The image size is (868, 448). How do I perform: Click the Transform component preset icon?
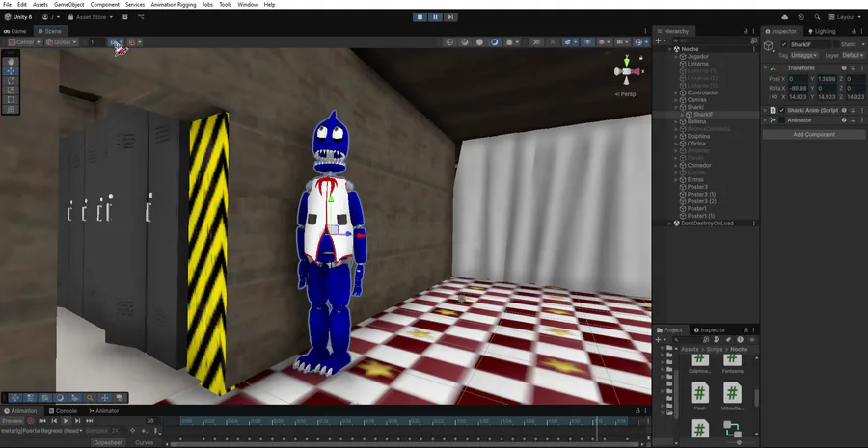tap(854, 68)
